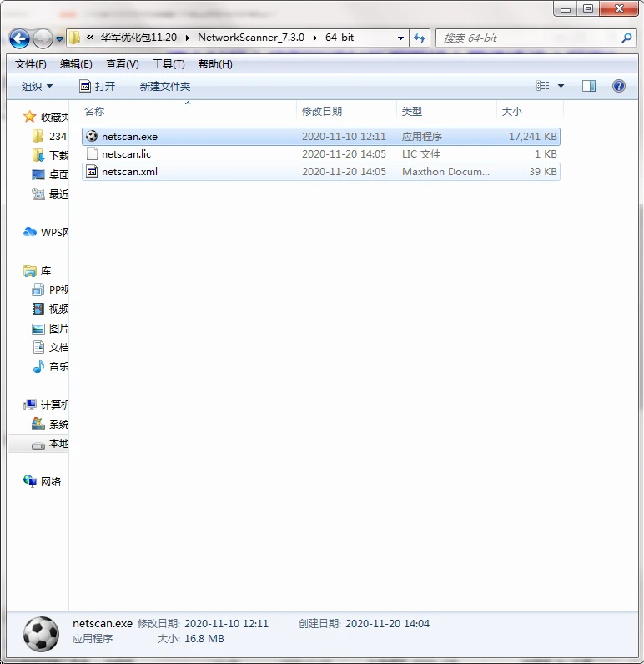Image resolution: width=644 pixels, height=664 pixels.
Task: Open the help question mark icon
Action: [x=619, y=86]
